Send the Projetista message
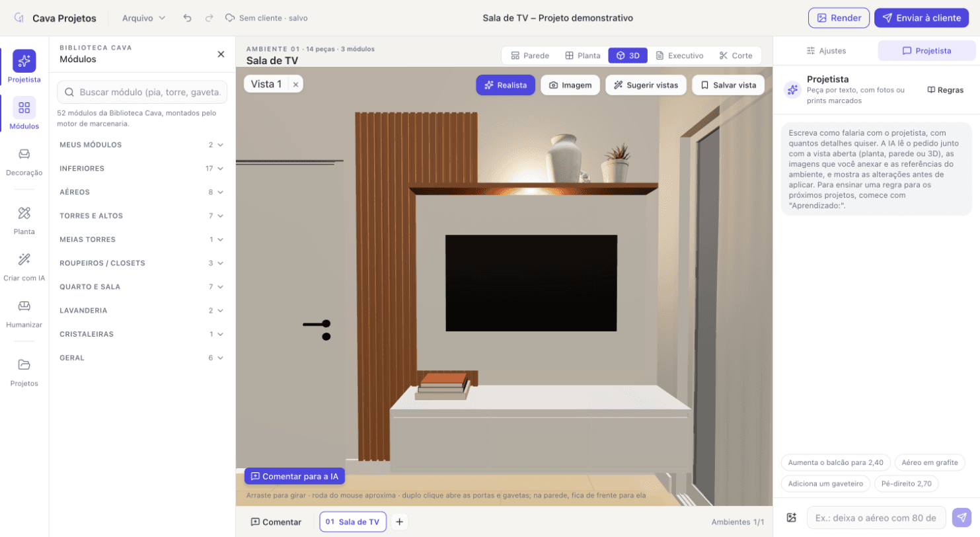The width and height of the screenshot is (980, 537). coord(961,517)
